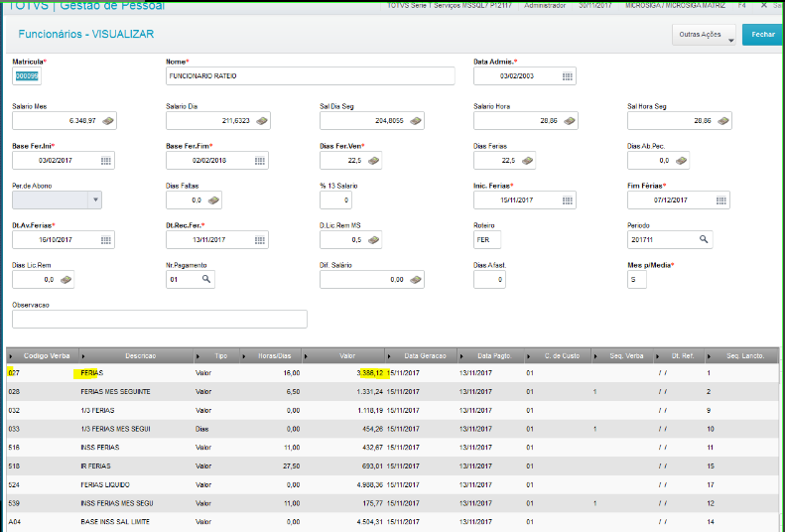Sort by Dt. Ref. column header
Viewport: 785px width, 532px height.
click(x=679, y=356)
